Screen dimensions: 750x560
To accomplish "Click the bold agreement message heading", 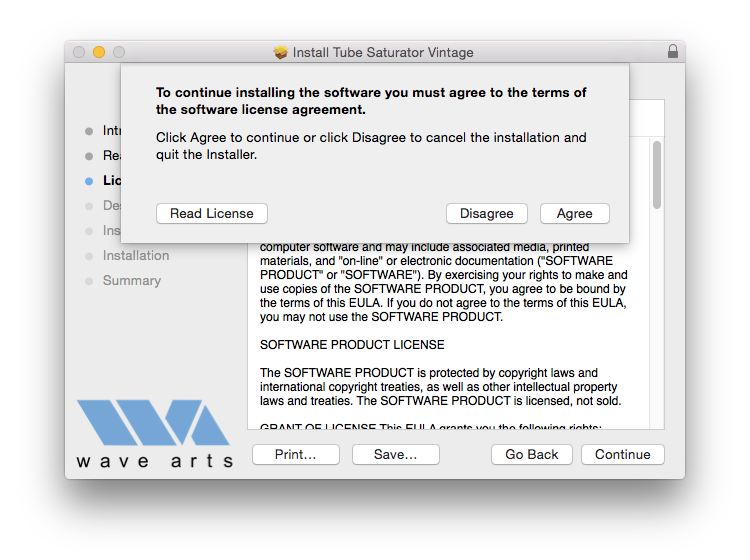I will pyautogui.click(x=371, y=101).
